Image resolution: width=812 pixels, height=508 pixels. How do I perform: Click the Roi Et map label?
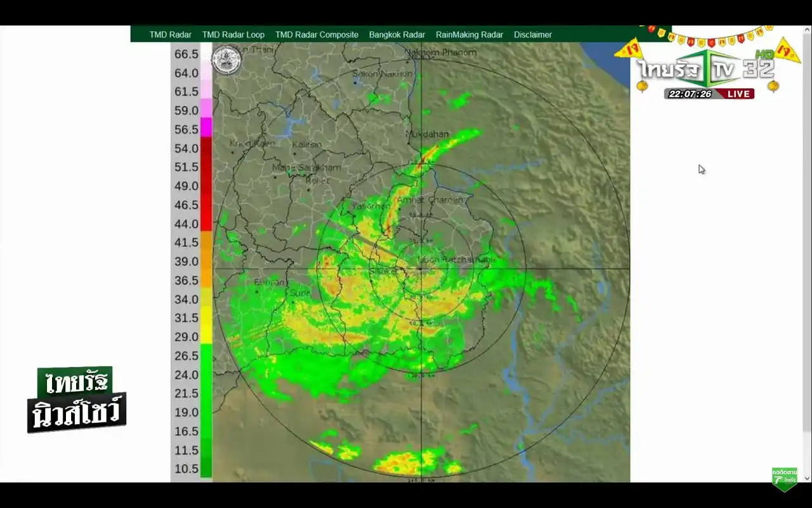tap(317, 180)
